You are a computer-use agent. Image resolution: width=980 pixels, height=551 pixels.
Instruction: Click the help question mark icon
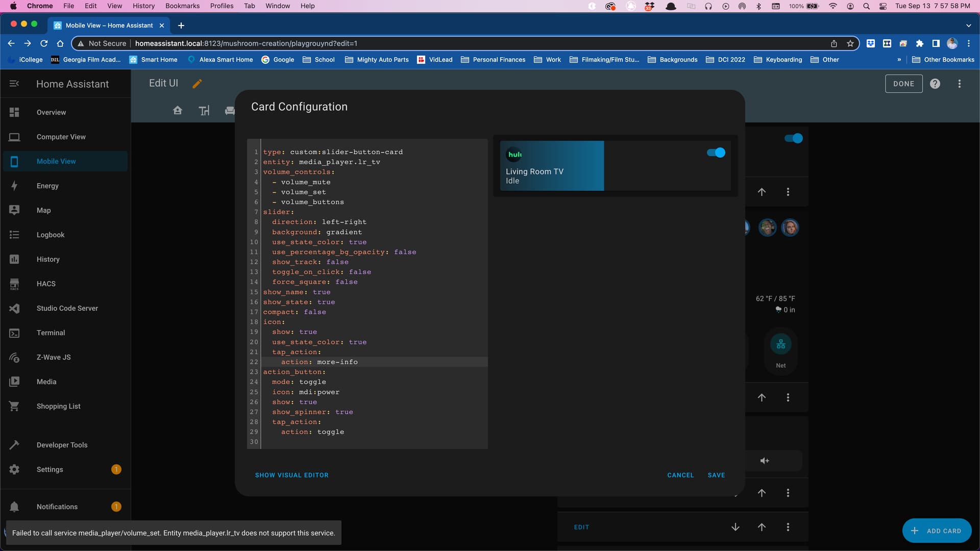(x=935, y=84)
